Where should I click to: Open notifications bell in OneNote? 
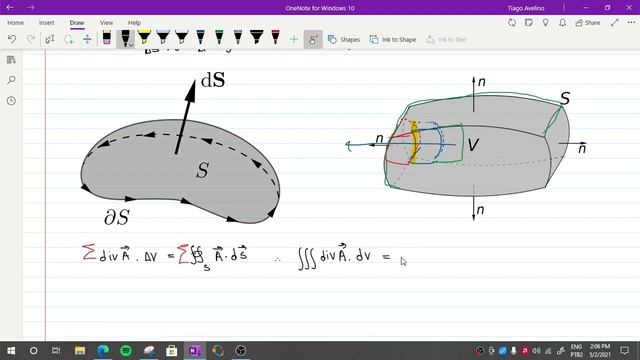coord(562,23)
